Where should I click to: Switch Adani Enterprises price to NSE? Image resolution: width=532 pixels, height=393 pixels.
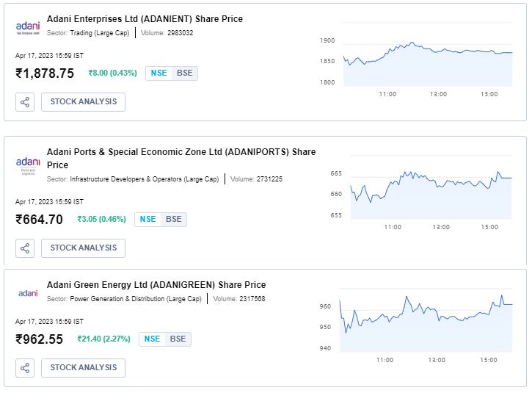click(158, 73)
